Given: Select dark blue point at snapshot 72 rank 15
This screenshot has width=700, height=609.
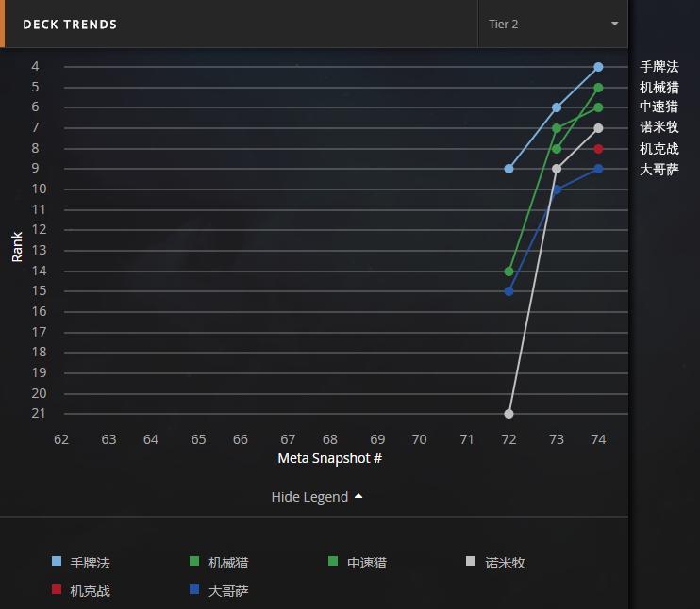Looking at the screenshot, I should (508, 291).
